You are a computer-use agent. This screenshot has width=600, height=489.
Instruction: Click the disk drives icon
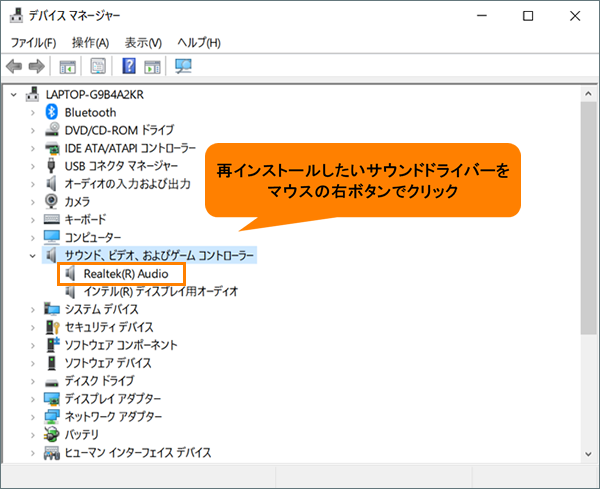(52, 382)
